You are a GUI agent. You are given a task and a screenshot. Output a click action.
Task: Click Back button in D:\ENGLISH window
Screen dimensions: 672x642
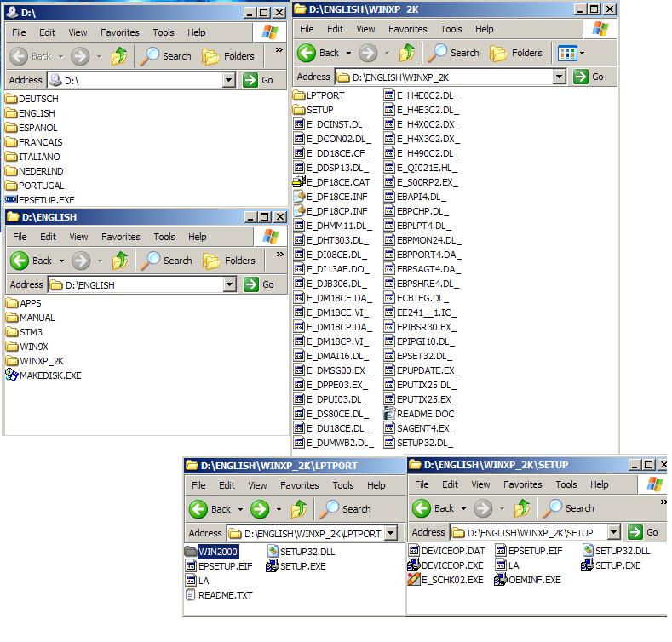(31, 261)
